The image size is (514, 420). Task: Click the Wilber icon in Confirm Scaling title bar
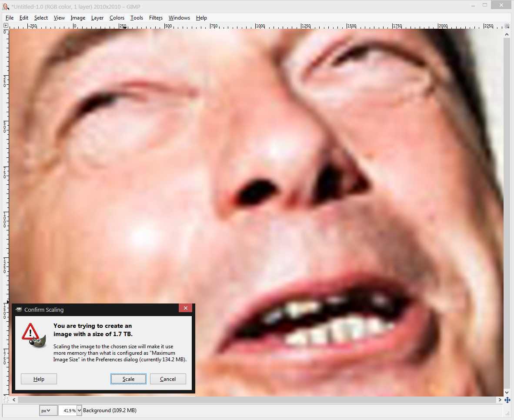19,310
